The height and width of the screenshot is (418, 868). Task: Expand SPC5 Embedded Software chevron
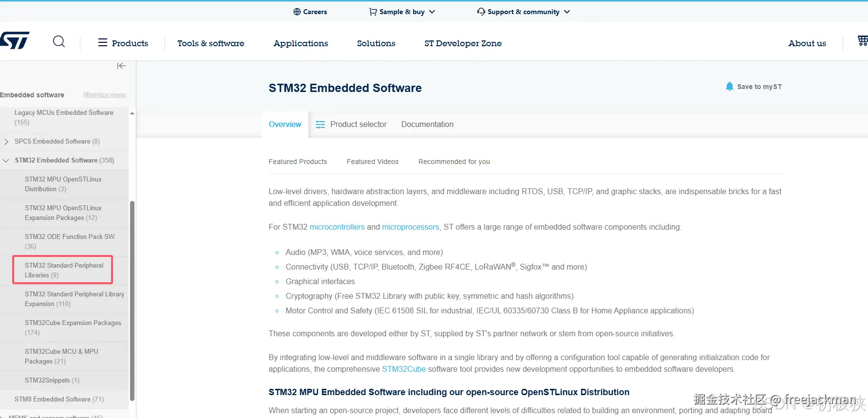click(6, 142)
